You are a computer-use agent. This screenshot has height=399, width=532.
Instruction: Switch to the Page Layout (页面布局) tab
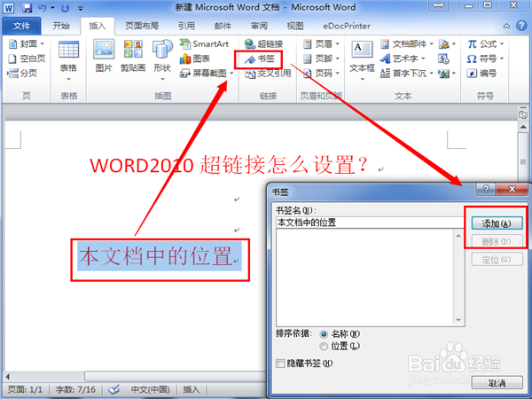coord(142,26)
